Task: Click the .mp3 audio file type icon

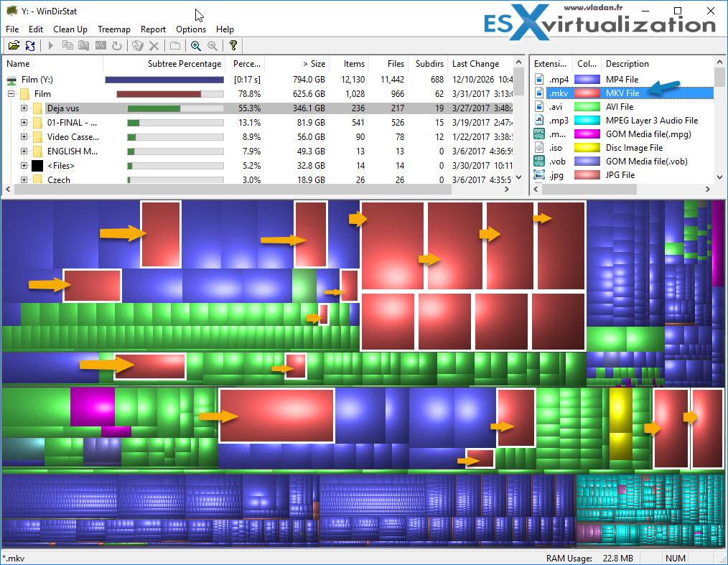Action: click(539, 120)
